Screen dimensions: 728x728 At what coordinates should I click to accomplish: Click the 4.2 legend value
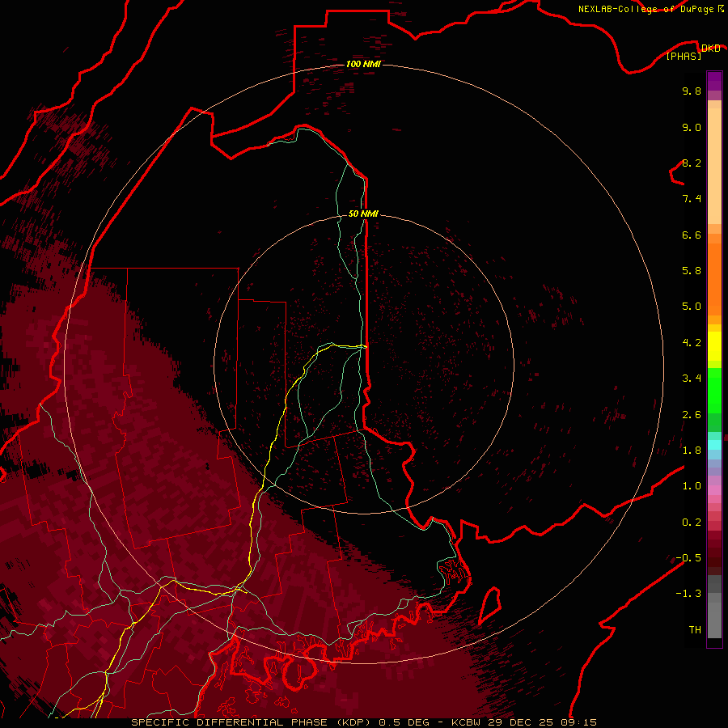tap(692, 343)
